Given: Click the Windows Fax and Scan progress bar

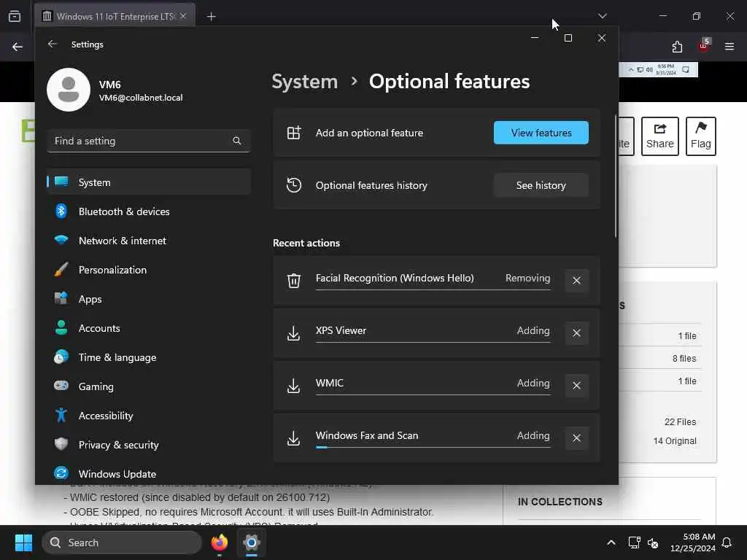Looking at the screenshot, I should pos(433,447).
